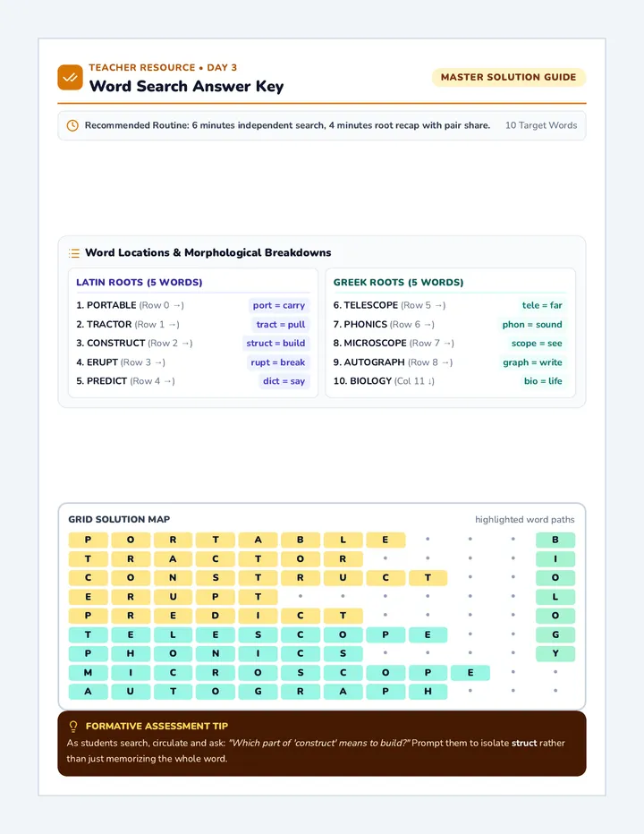Click the 'highlighted word paths' caption
Viewport: 644px width, 834px height.
point(524,520)
